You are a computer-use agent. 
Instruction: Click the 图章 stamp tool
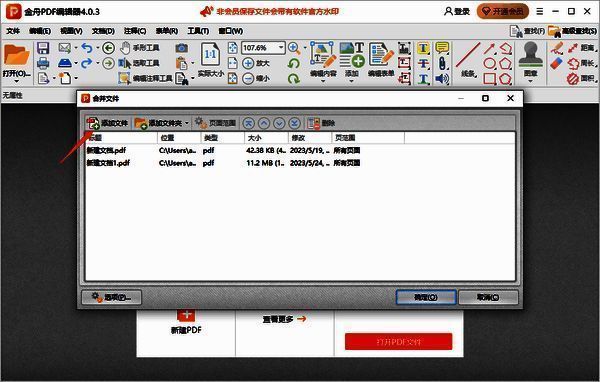tap(530, 60)
